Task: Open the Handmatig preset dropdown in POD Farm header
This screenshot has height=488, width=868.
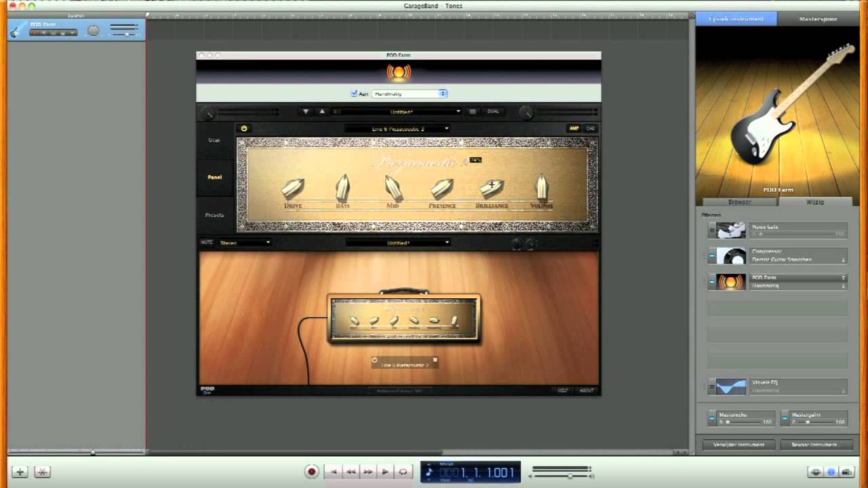Action: click(x=410, y=94)
